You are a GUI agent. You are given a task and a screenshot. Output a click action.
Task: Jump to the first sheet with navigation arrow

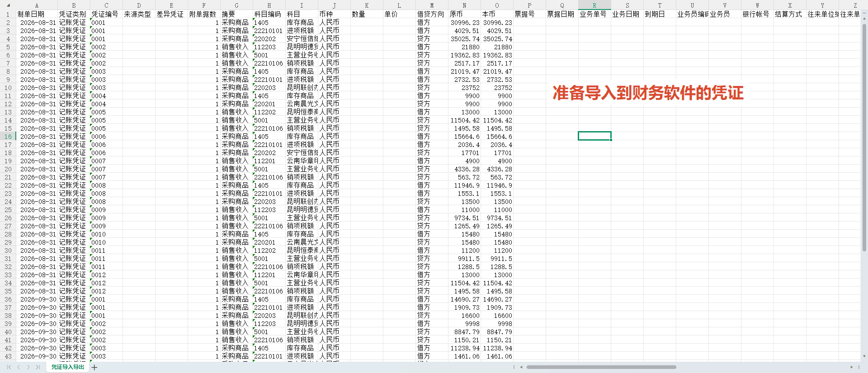9,367
